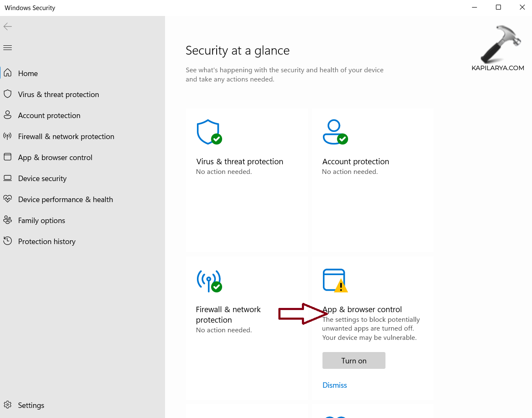Maximize the Windows Security window
The image size is (532, 418).
(498, 7)
